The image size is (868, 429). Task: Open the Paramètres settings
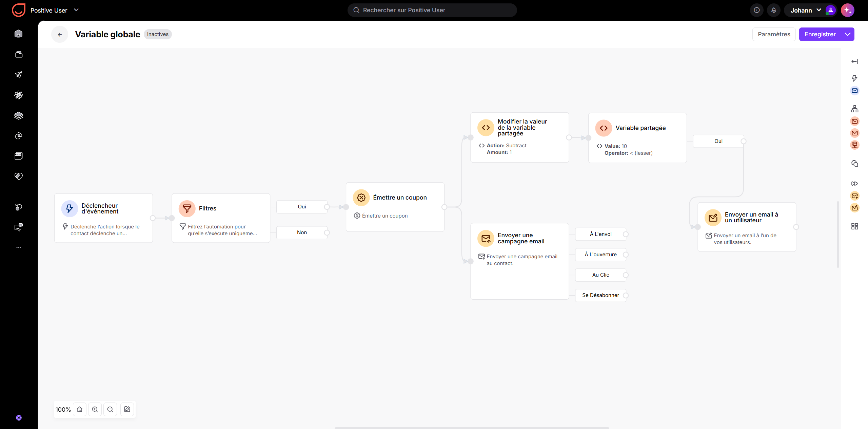tap(774, 34)
